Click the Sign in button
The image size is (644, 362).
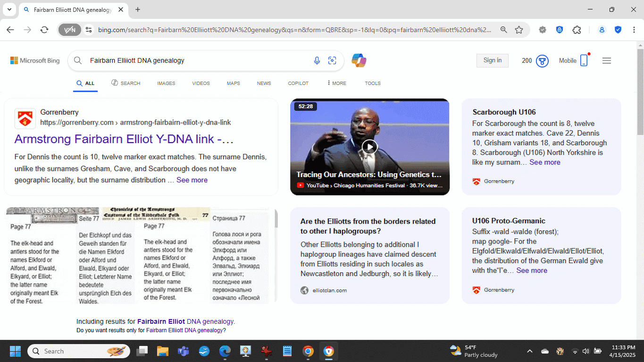click(492, 60)
